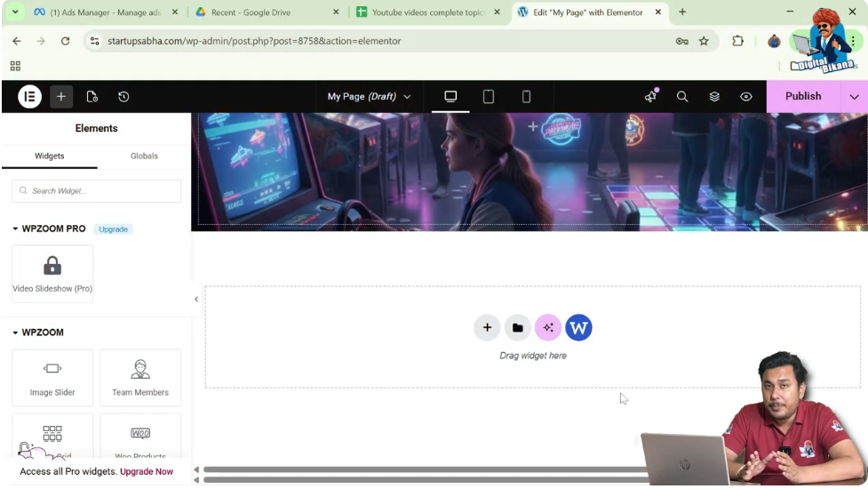Reload the current browser page
This screenshot has height=489, width=868.
coord(66,41)
